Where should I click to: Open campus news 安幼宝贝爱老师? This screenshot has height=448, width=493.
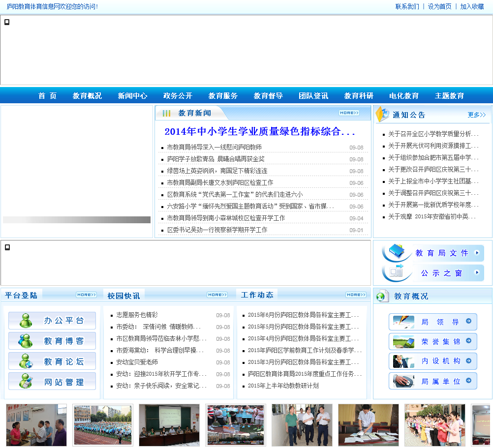[x=137, y=362]
